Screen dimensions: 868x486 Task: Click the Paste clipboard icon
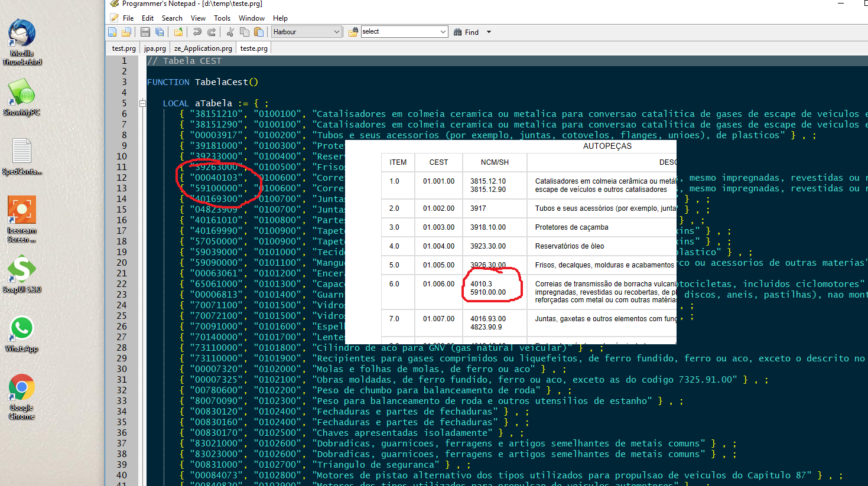click(x=258, y=32)
